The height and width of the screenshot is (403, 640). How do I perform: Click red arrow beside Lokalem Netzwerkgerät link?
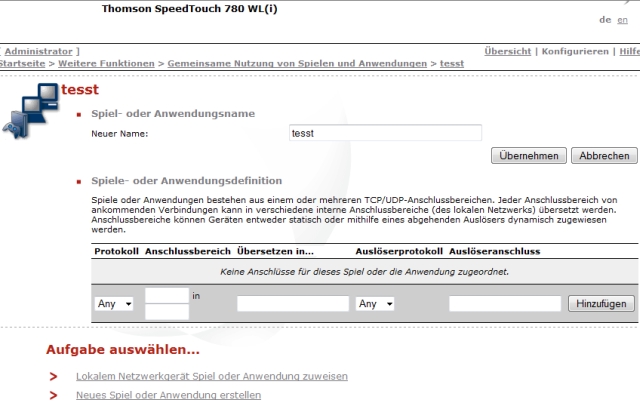(53, 376)
